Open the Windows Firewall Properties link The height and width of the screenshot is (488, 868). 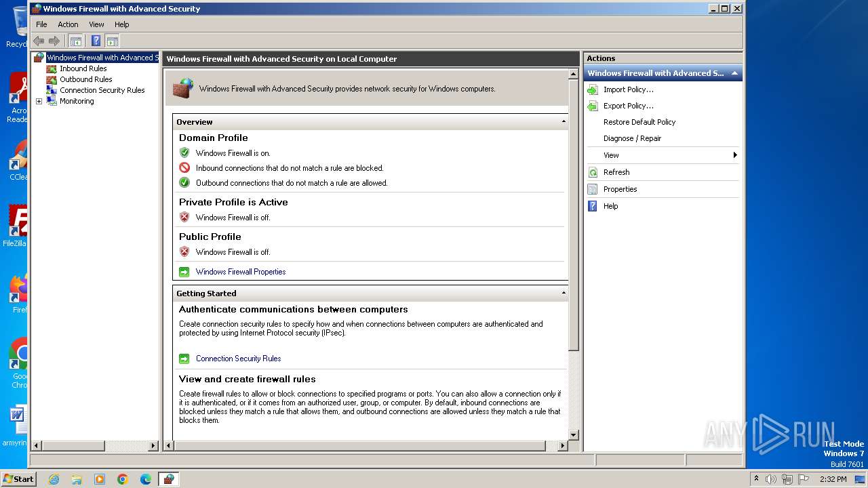241,272
